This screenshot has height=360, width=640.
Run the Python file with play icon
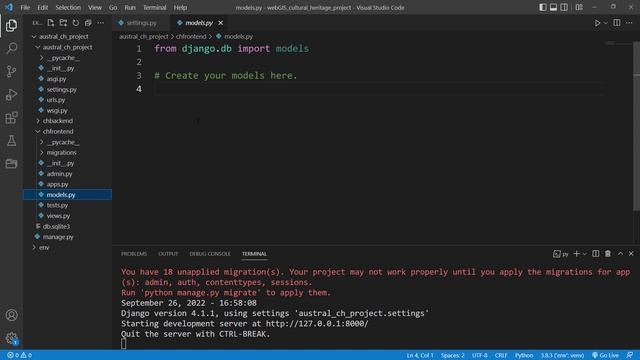(597, 23)
